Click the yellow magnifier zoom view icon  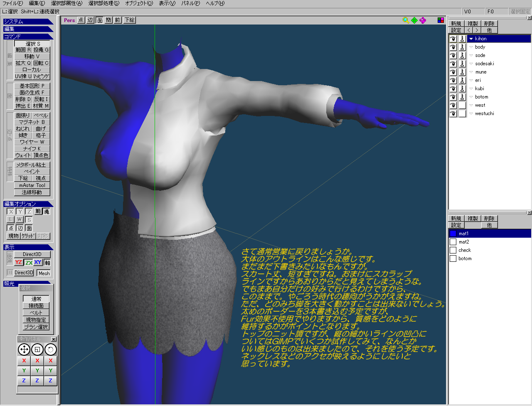[406, 20]
